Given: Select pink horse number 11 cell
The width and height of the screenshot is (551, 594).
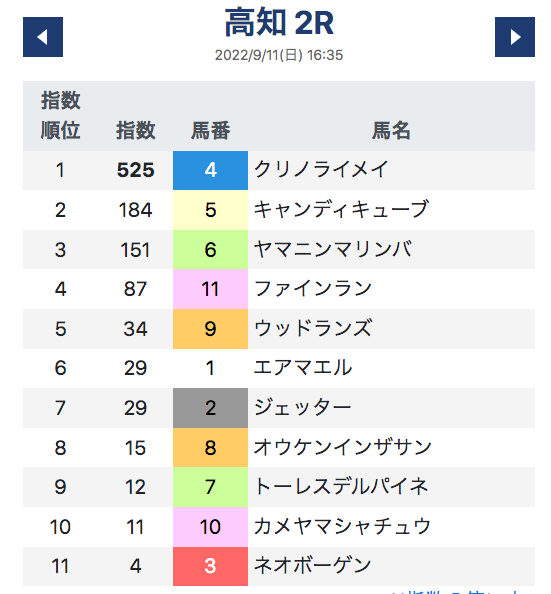Looking at the screenshot, I should coord(210,289).
